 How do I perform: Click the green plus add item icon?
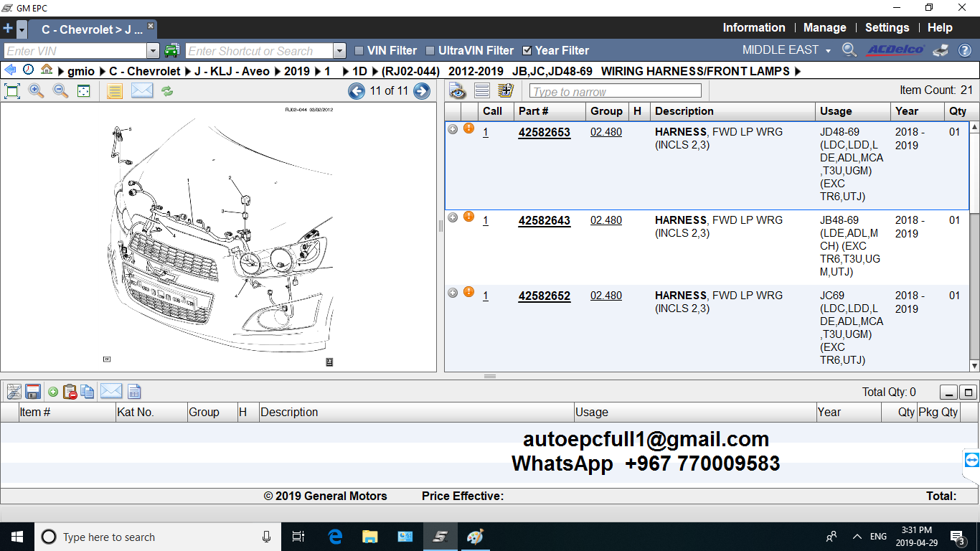[53, 392]
